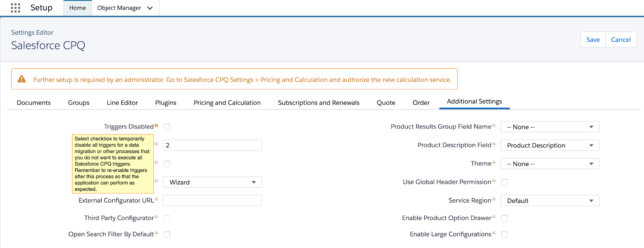The image size is (644, 248).
Task: Click the Setup title text
Action: 41,8
